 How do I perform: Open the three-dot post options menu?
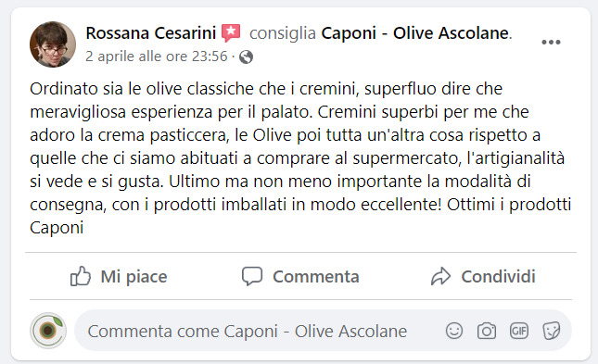pyautogui.click(x=551, y=43)
